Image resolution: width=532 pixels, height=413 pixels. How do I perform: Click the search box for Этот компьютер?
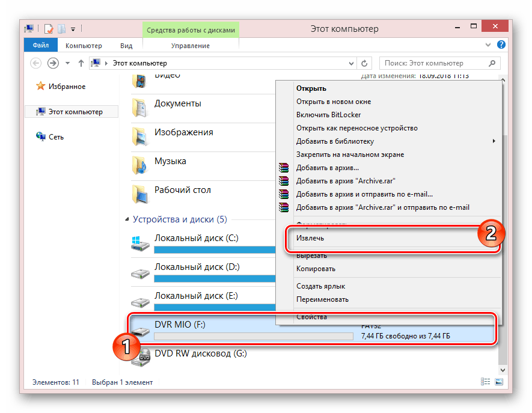tap(436, 63)
